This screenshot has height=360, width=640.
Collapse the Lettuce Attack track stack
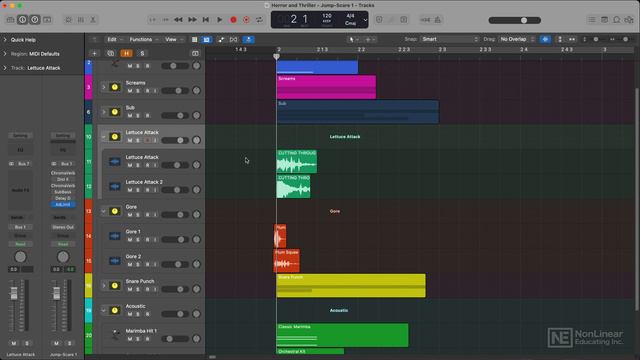[x=104, y=137]
